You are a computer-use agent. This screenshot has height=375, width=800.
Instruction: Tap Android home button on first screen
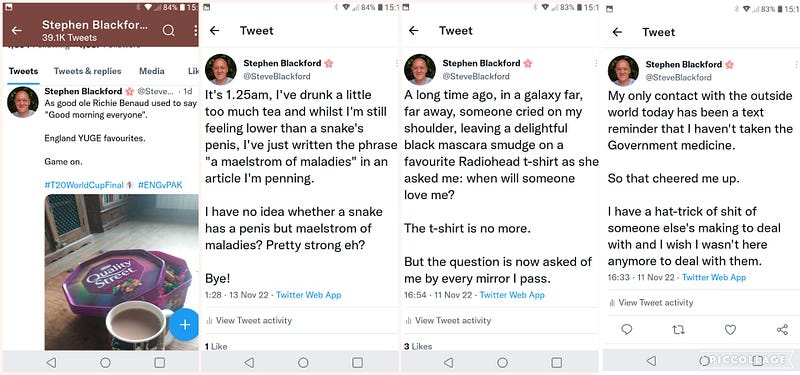[105, 362]
